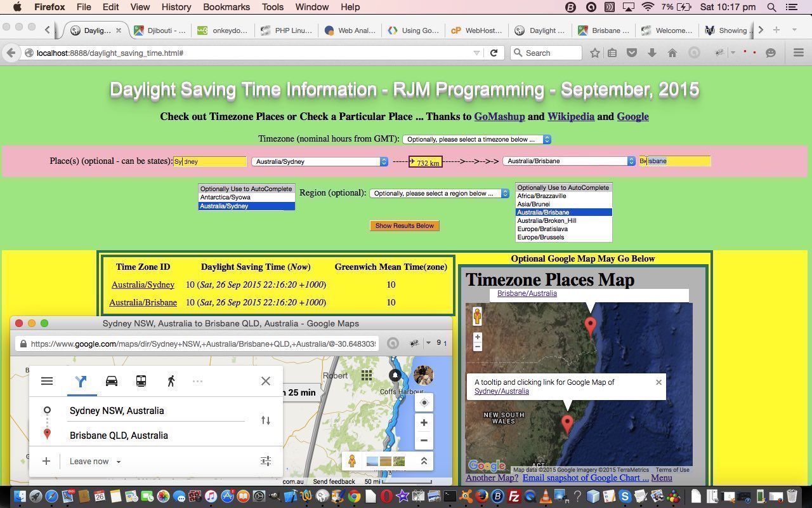Click the red marker near Brisbane
The height and width of the screenshot is (508, 812).
point(591,326)
